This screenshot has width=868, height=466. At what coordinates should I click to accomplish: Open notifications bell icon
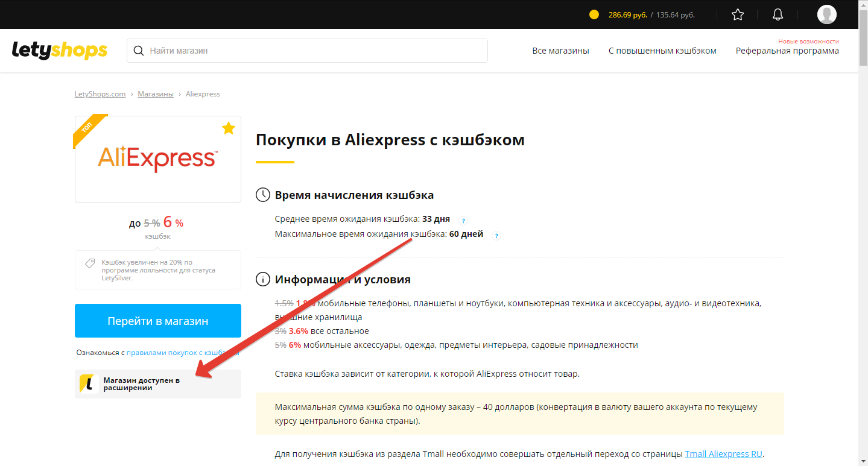coord(778,14)
